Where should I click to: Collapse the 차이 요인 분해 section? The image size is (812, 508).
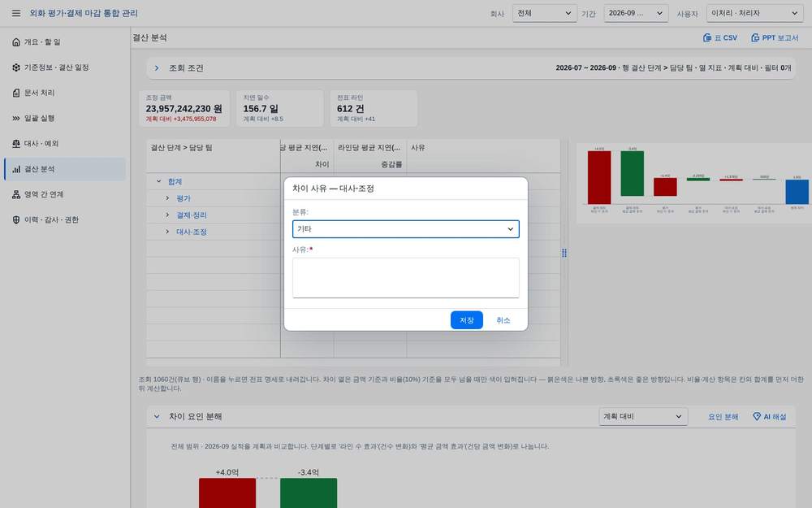pyautogui.click(x=157, y=416)
